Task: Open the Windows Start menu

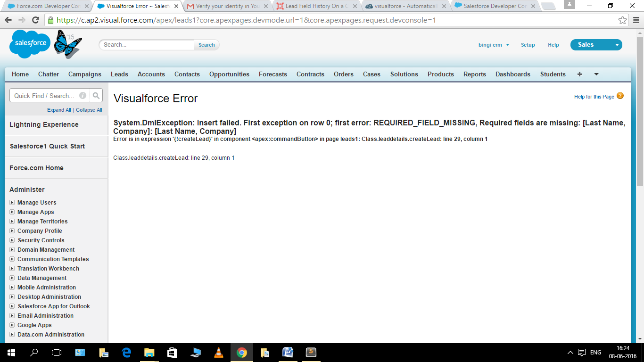Action: [x=11, y=353]
